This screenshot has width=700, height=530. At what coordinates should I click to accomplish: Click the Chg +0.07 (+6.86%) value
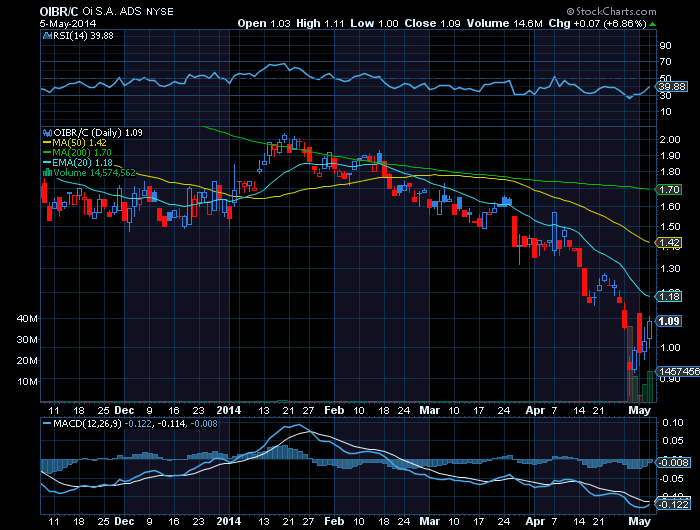[x=597, y=23]
